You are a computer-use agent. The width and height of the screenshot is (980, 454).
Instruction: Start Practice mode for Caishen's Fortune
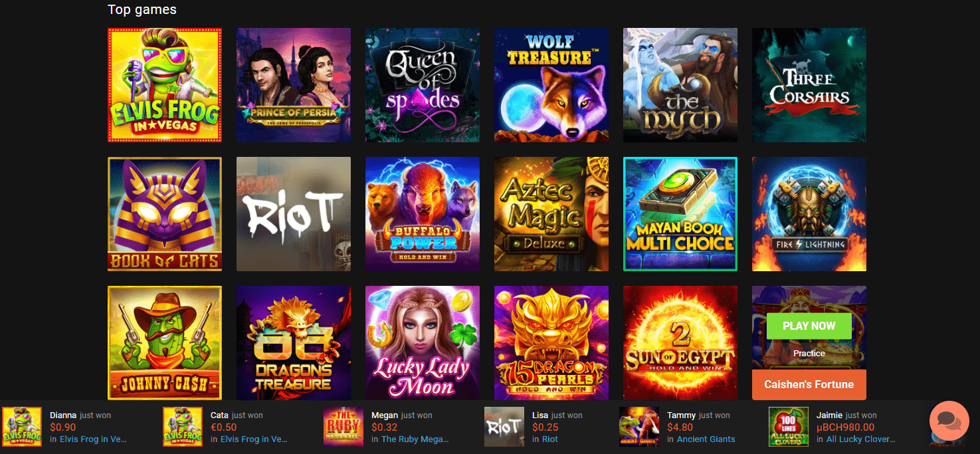click(x=809, y=353)
